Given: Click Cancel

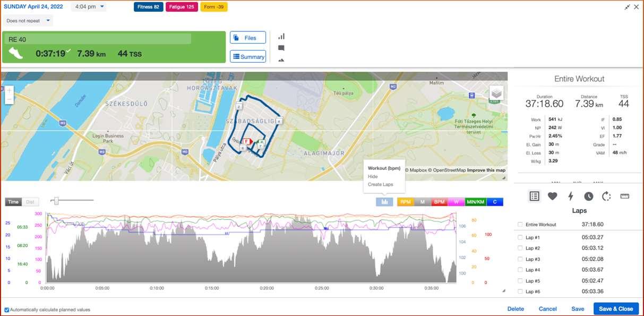Looking at the screenshot, I should point(548,309).
